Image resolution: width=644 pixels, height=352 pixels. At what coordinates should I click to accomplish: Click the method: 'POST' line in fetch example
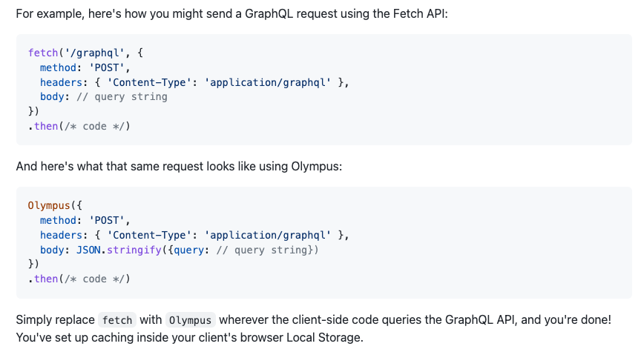point(85,67)
